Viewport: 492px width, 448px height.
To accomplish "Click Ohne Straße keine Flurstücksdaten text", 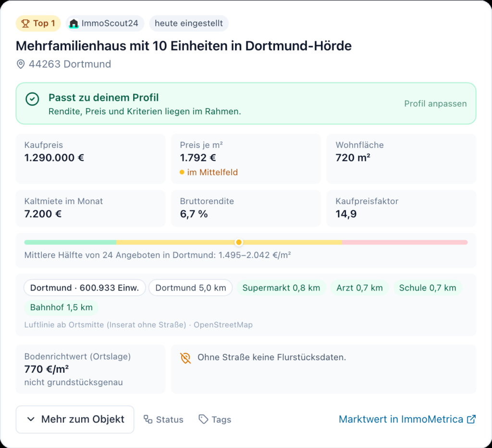I will pos(272,357).
